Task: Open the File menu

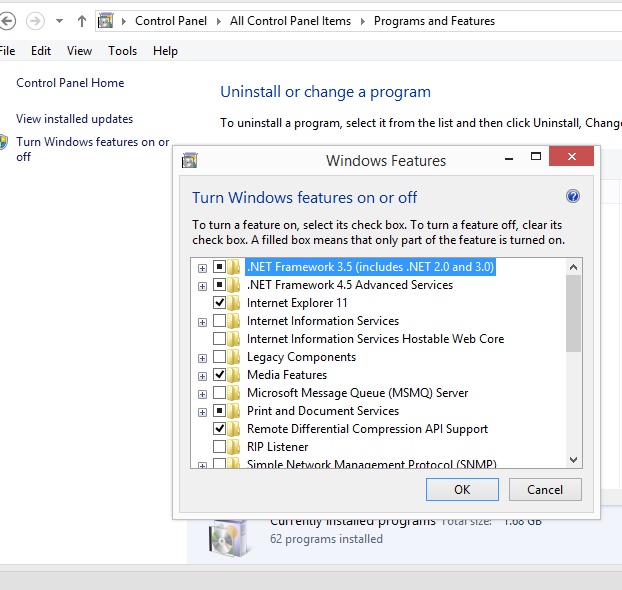Action: 7,51
